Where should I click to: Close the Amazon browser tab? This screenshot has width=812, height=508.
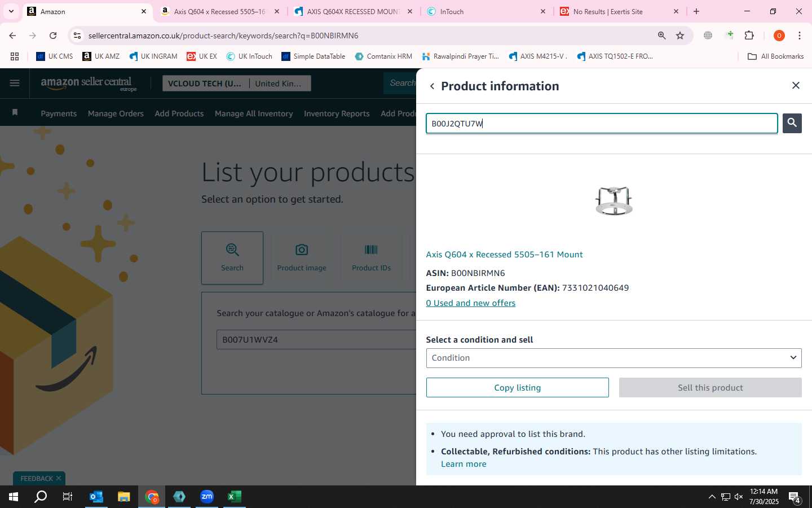click(144, 11)
